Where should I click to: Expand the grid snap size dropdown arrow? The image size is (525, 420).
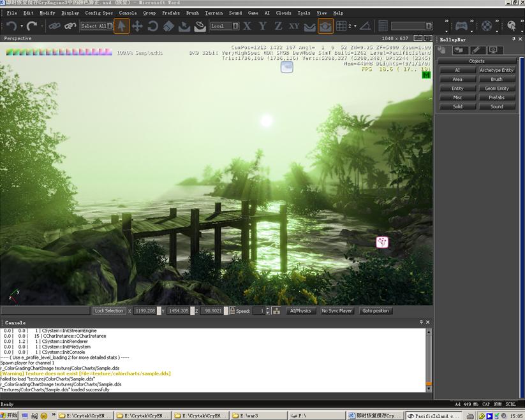click(x=355, y=26)
